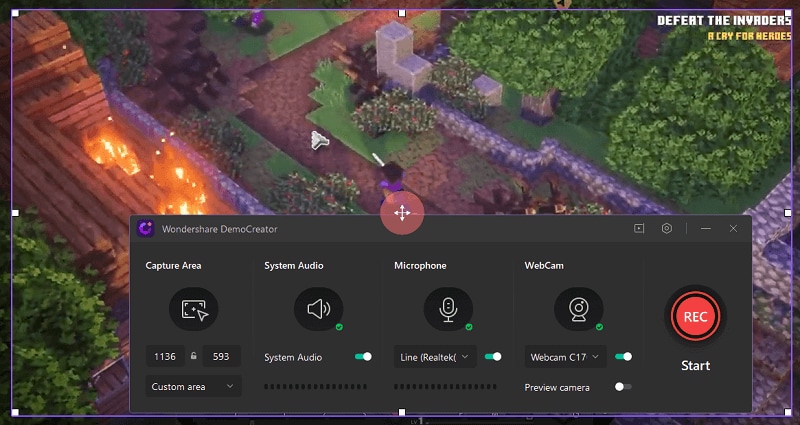800x425 pixels.
Task: Toggle the Microphone switch off
Action: click(x=493, y=357)
